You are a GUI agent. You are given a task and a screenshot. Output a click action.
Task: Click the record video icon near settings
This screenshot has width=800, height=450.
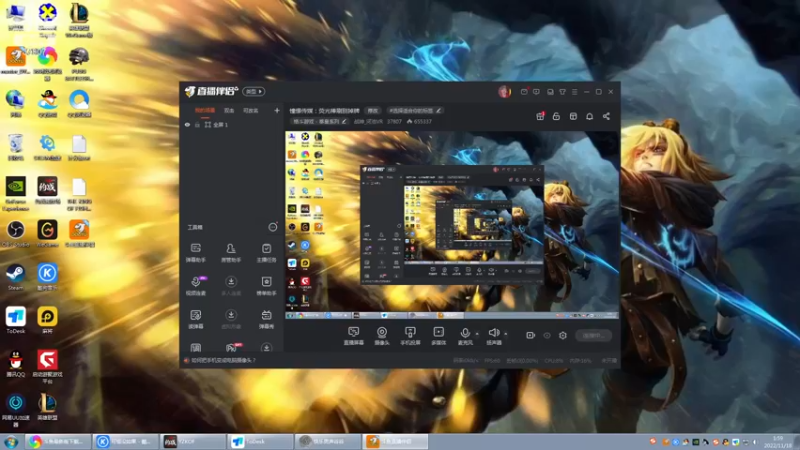click(x=531, y=335)
